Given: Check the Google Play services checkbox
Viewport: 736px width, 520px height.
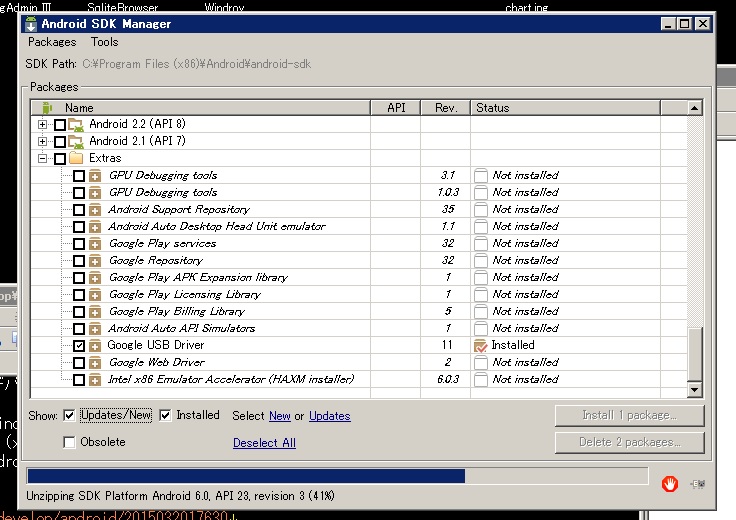Looking at the screenshot, I should [79, 244].
